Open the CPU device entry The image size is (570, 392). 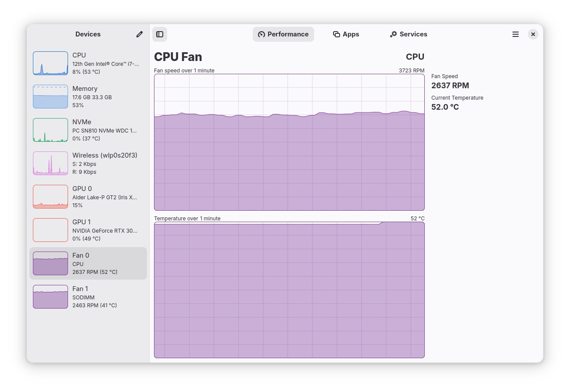tap(88, 63)
